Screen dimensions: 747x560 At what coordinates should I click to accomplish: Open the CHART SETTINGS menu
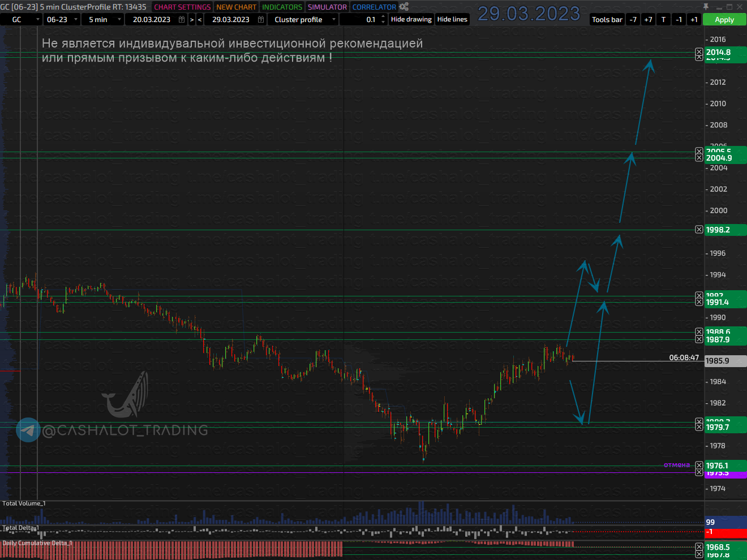182,7
